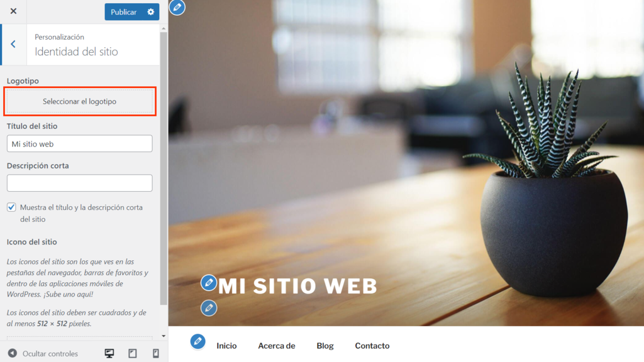This screenshot has width=644, height=362.
Task: Uncheck 'Muestra el título y la descripción corta'
Action: coord(11,207)
